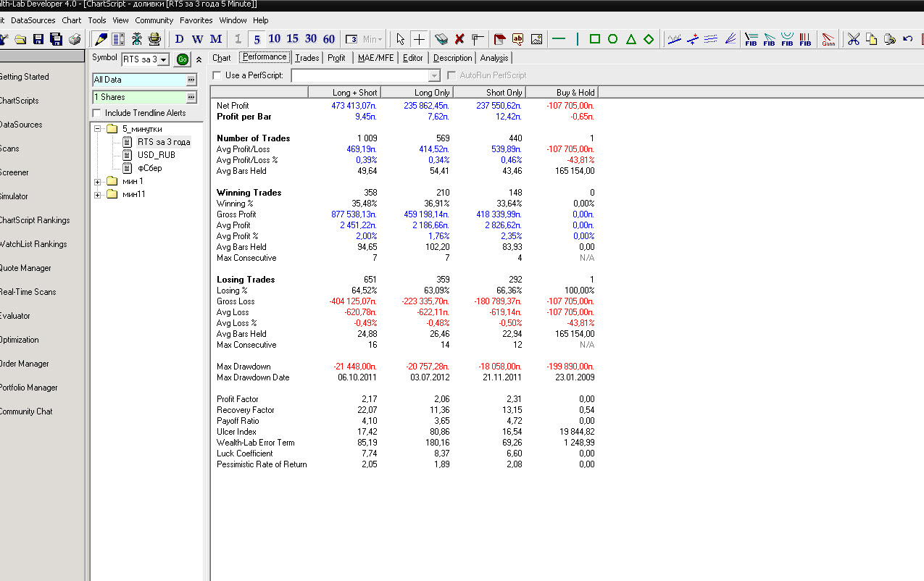Select the green diamond drawing tool

[x=649, y=39]
